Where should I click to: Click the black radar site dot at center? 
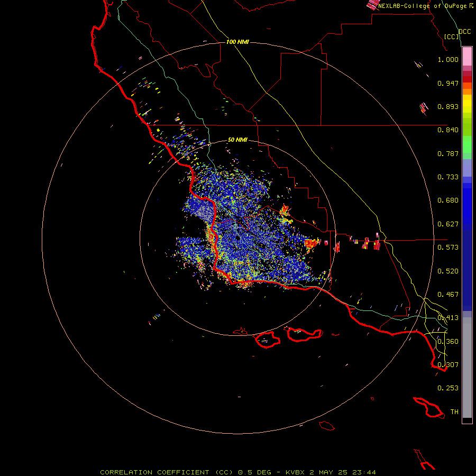237,239
